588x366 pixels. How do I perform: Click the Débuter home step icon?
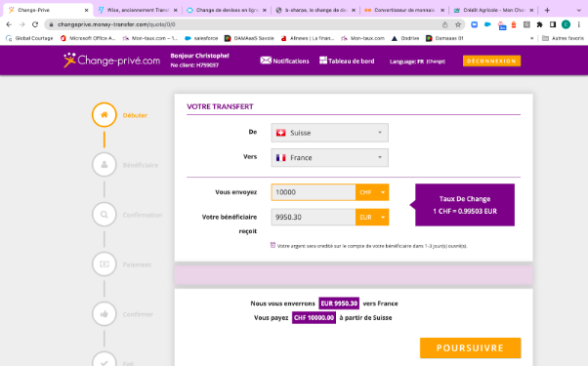pos(105,114)
